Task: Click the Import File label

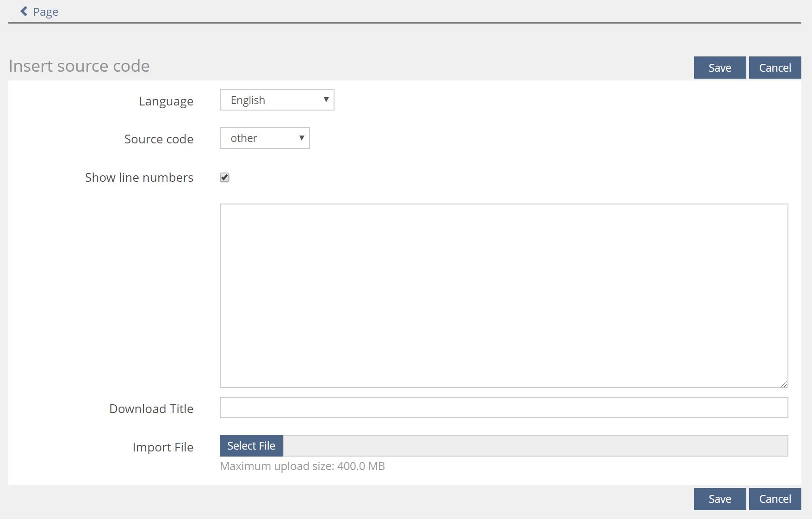Action: pos(162,447)
